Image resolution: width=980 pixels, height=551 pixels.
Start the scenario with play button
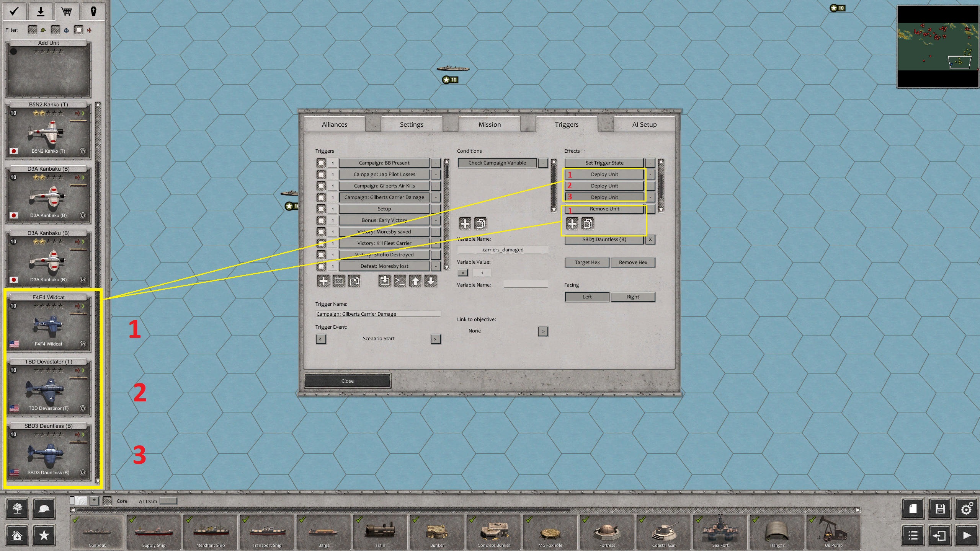pyautogui.click(x=967, y=535)
